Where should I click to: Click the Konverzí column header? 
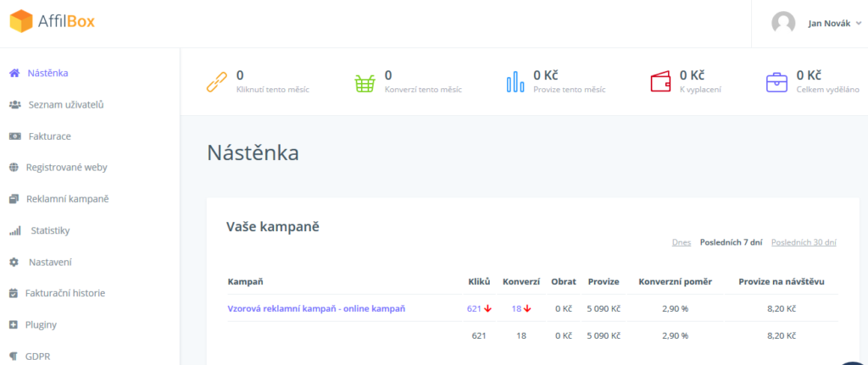tap(521, 282)
